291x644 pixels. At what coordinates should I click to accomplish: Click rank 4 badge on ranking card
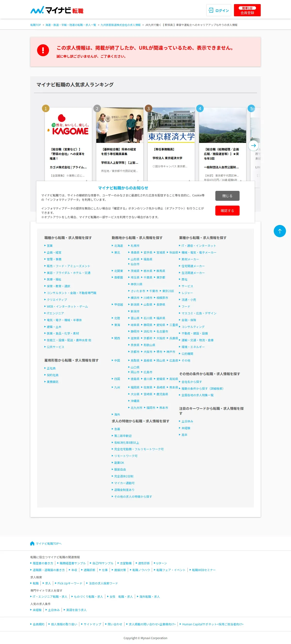pyautogui.click(x=200, y=109)
